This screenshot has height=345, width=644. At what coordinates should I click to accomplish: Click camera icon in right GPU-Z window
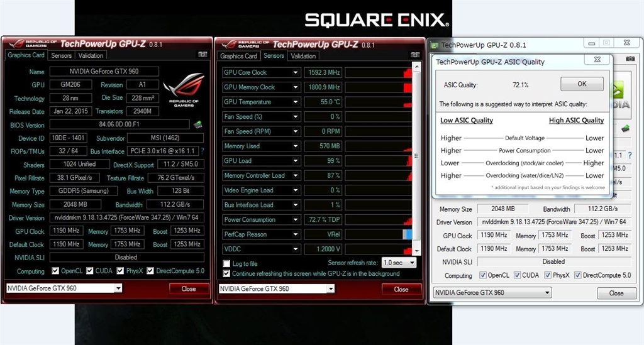pos(630,58)
